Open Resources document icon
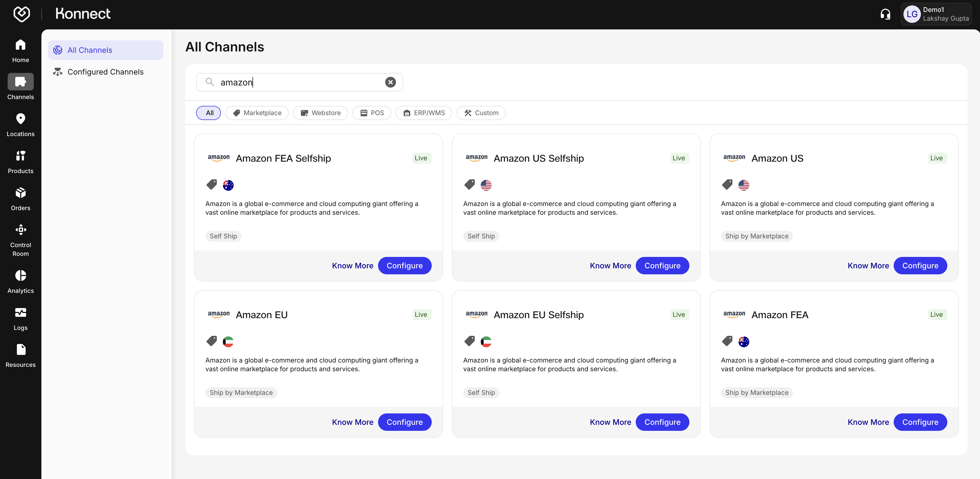 pos(20,355)
